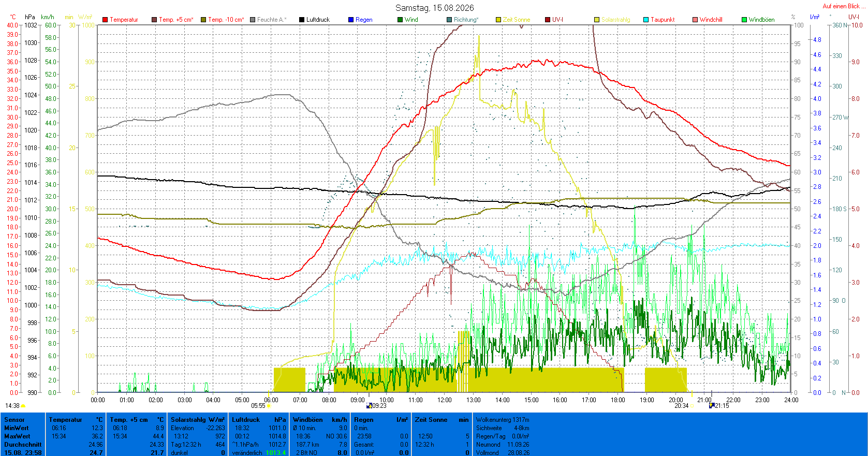Click the 'veränderlich' pressure trend text
This screenshot has width=868, height=456.
tap(247, 453)
